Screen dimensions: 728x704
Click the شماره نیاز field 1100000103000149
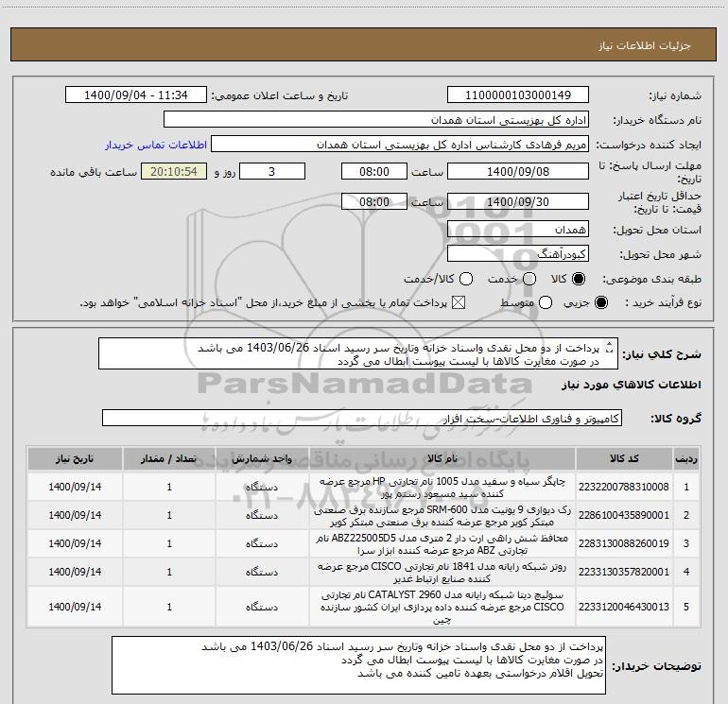click(518, 95)
